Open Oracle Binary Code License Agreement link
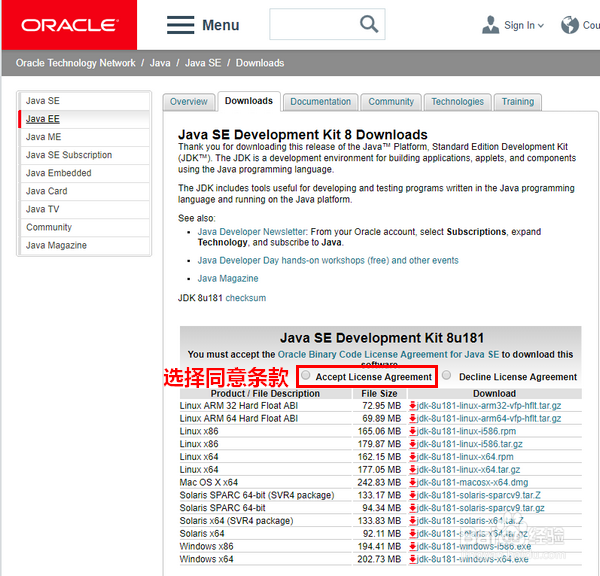This screenshot has width=600, height=576. click(388, 354)
